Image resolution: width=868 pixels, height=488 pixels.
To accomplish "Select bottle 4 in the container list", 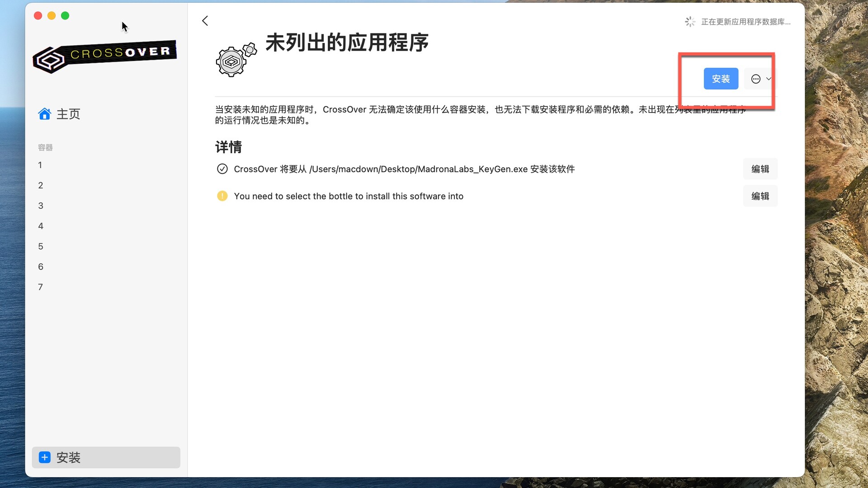I will [x=40, y=226].
